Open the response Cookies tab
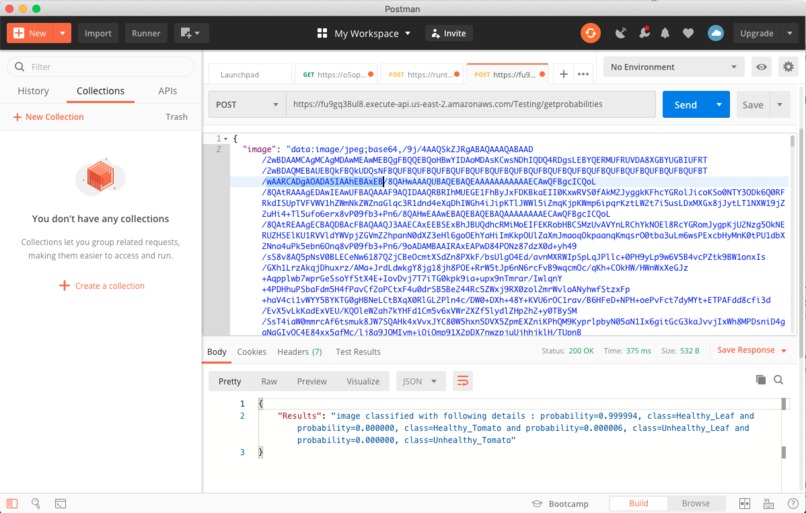 point(251,352)
